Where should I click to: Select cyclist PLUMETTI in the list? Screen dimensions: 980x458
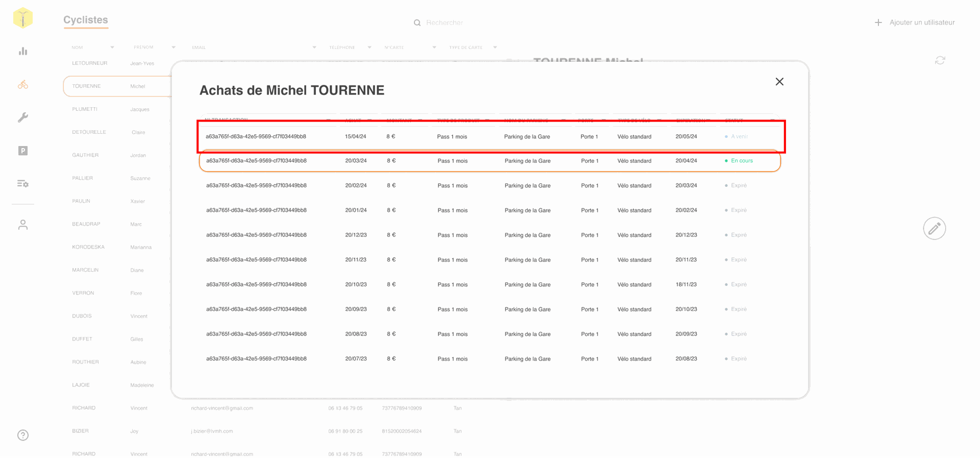coord(85,109)
